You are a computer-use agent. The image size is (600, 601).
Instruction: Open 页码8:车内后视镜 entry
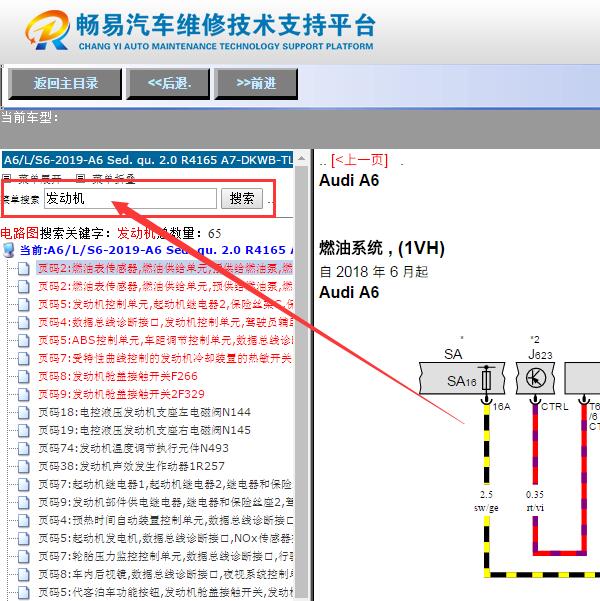165,574
